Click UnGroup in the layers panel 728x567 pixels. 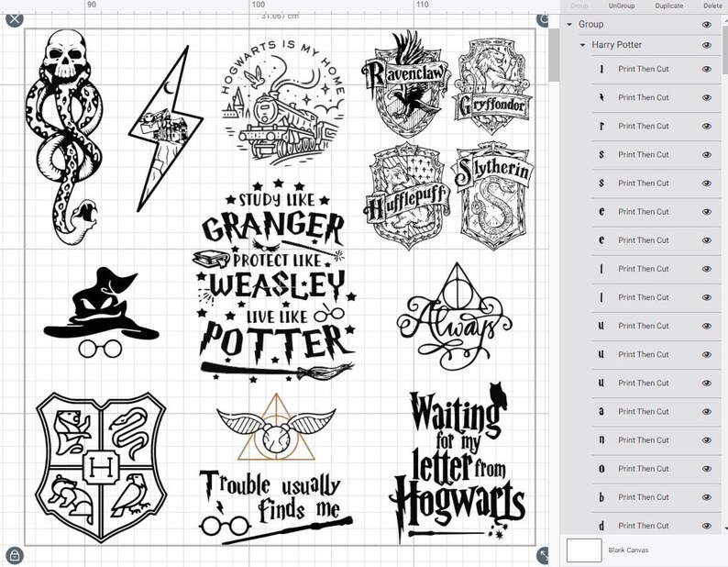pyautogui.click(x=622, y=6)
